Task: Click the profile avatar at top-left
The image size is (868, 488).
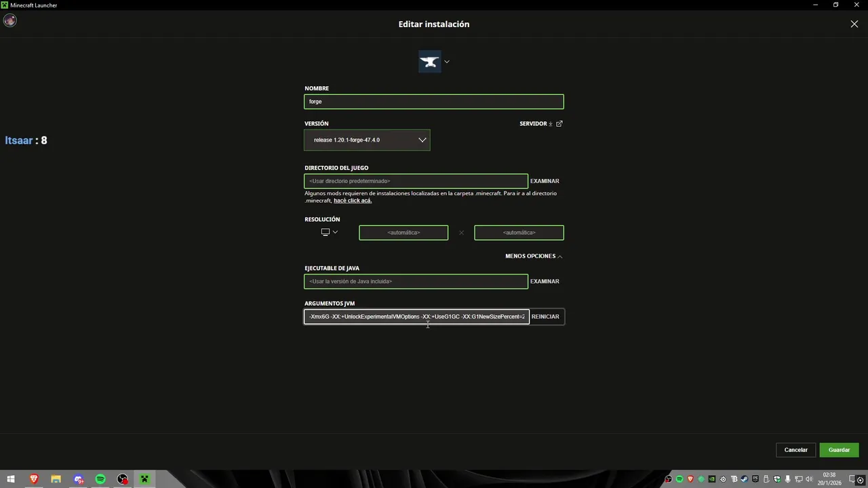Action: point(9,20)
